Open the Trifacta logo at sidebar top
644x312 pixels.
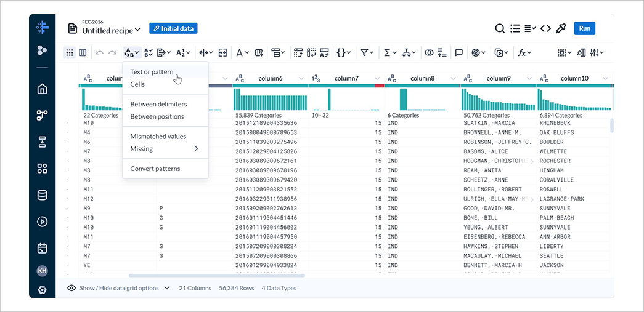43,28
